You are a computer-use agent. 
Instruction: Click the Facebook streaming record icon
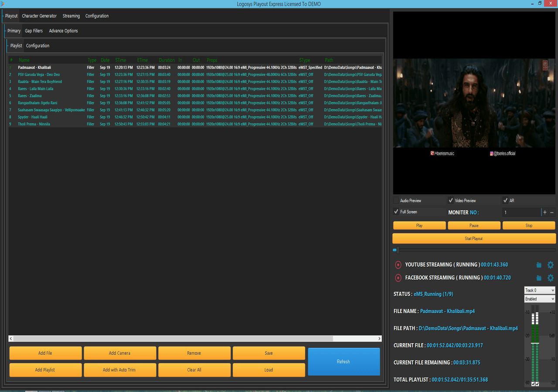click(398, 278)
